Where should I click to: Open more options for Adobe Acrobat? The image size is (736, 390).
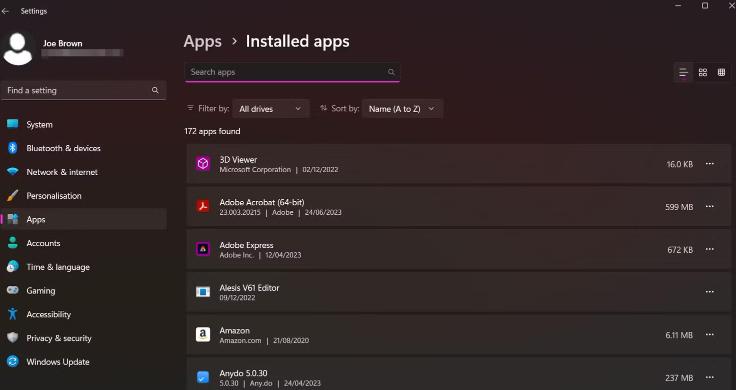click(710, 206)
